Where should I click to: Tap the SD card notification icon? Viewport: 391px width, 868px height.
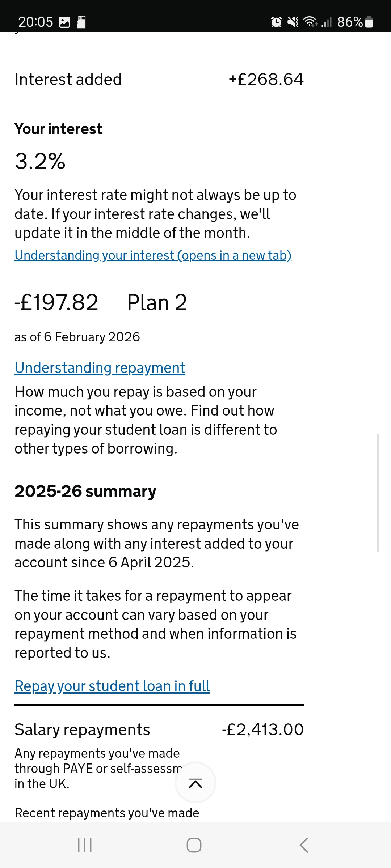81,22
